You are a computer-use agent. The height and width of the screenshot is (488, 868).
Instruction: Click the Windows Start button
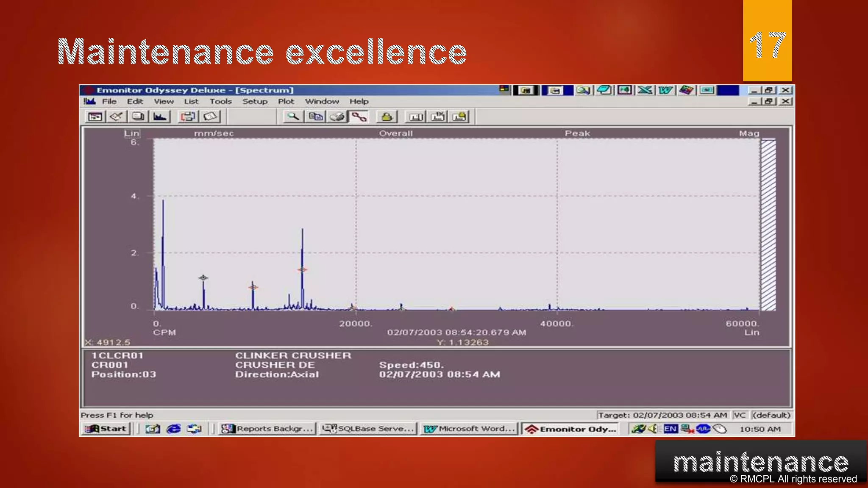point(106,429)
